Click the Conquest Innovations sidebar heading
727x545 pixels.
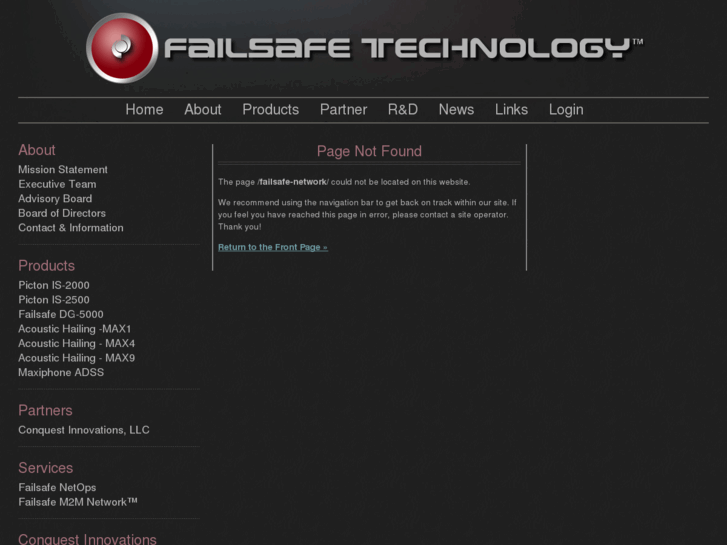click(87, 539)
